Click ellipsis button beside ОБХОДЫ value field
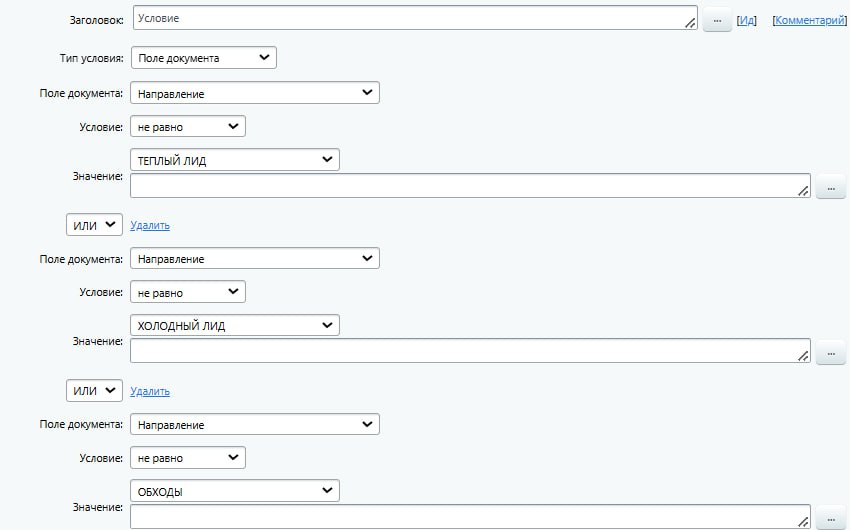Image resolution: width=850 pixels, height=530 pixels. pos(830,518)
